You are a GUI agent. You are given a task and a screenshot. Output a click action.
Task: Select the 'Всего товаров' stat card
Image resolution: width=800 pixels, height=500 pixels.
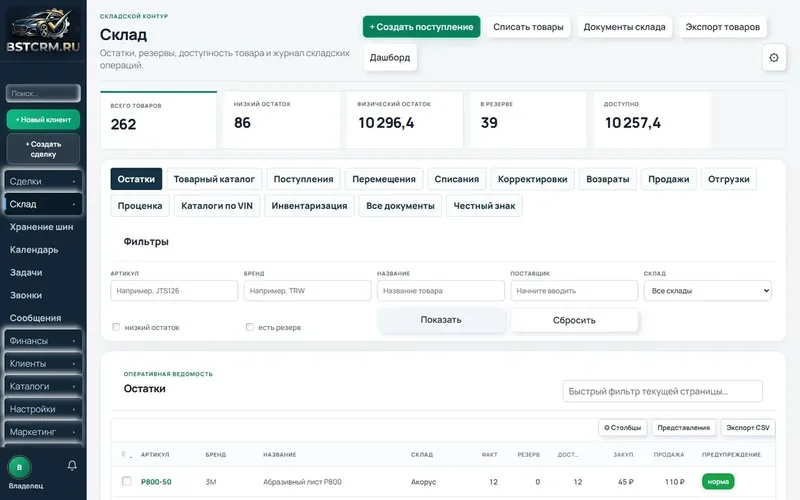click(159, 120)
